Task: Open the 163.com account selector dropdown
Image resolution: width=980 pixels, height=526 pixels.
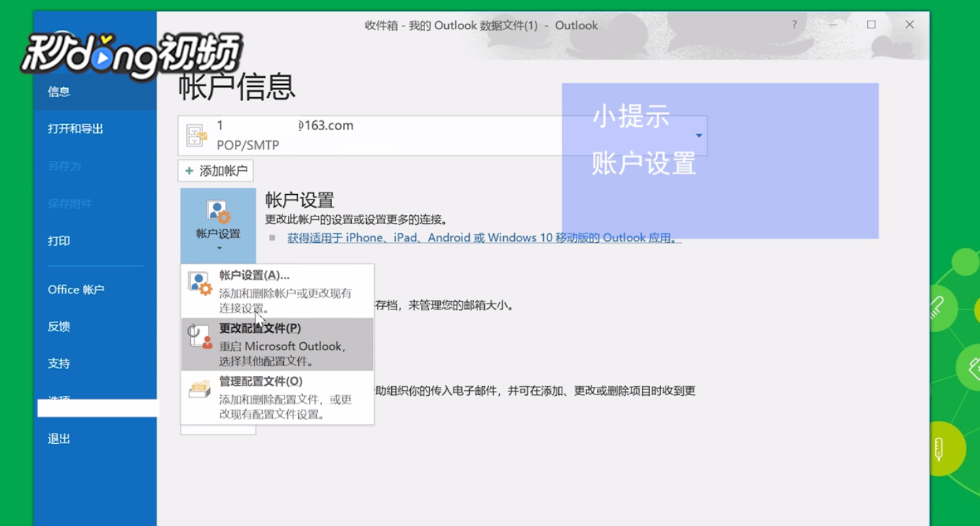Action: pyautogui.click(x=699, y=136)
